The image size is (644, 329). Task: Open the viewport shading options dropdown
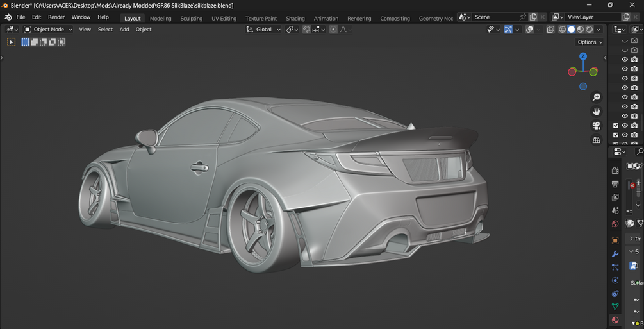tap(599, 30)
